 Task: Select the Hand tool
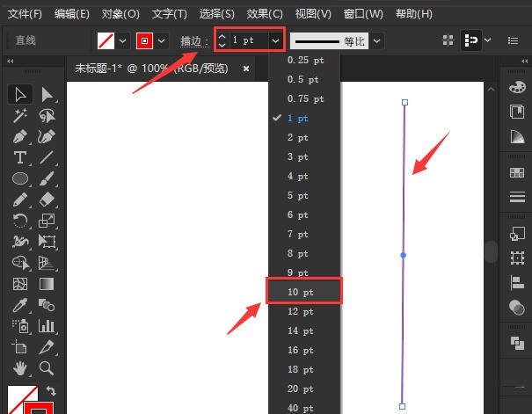tap(20, 368)
